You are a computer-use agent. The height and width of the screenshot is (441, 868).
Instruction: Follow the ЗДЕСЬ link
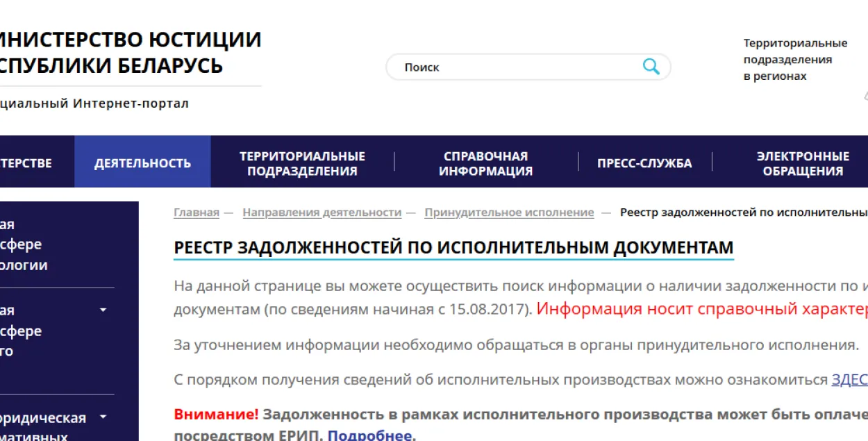(849, 380)
